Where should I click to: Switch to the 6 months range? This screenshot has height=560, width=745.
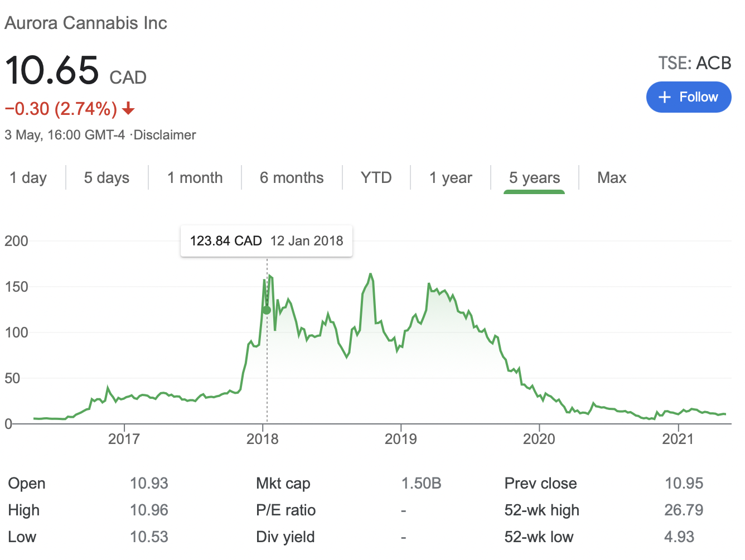pos(292,177)
